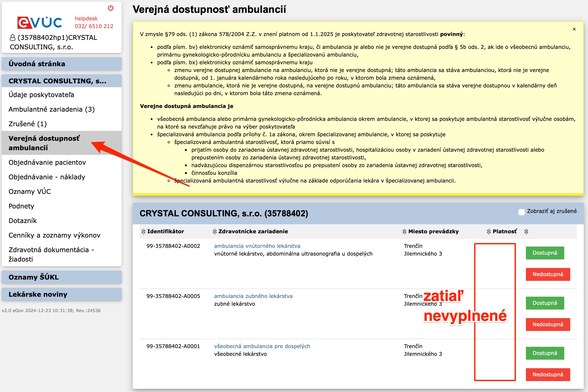588x392 pixels.
Task: Open Cenníky a zoznamy výkonov
Action: 61,235
